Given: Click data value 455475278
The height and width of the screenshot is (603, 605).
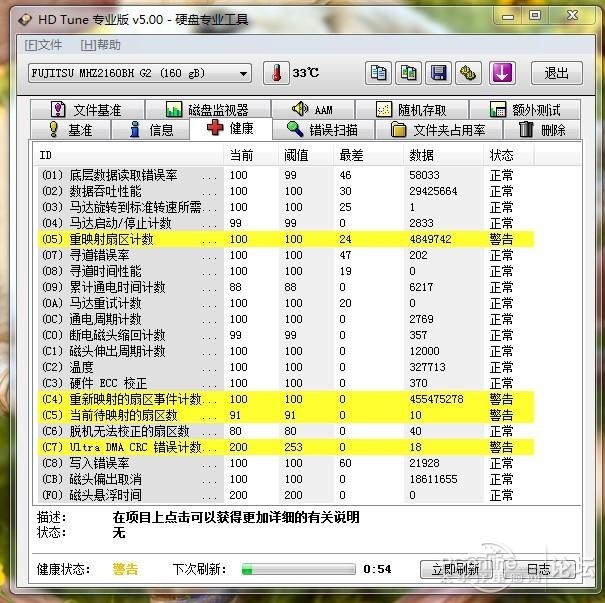Looking at the screenshot, I should [436, 399].
